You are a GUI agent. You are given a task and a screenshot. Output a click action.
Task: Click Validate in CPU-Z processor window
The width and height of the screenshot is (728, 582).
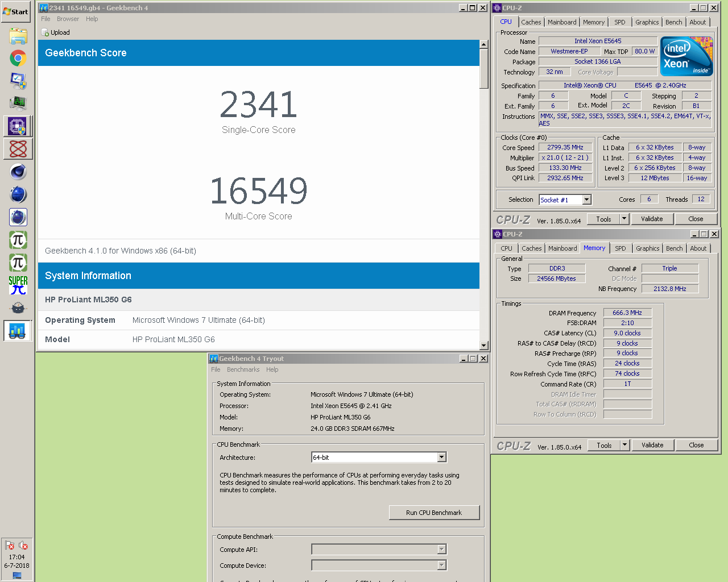click(652, 219)
